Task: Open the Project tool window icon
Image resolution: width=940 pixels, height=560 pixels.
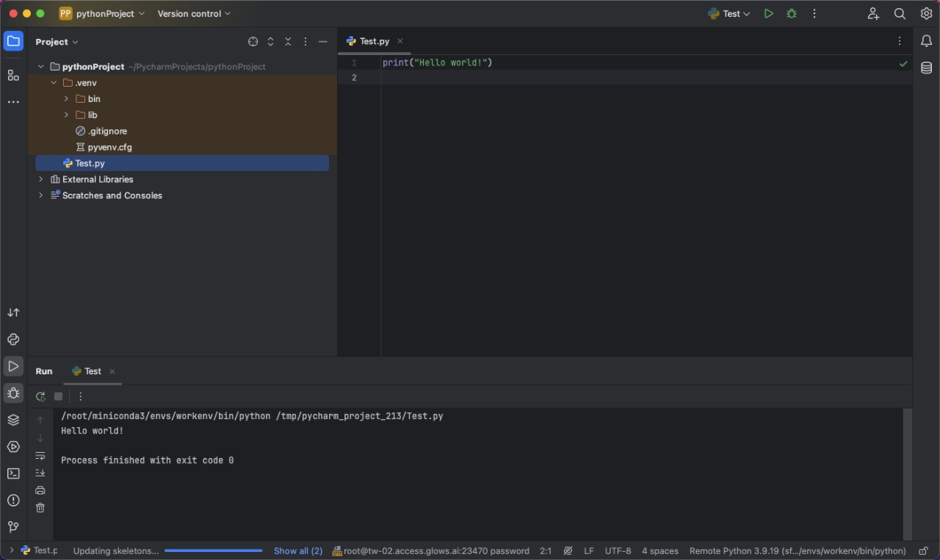Action: (13, 41)
